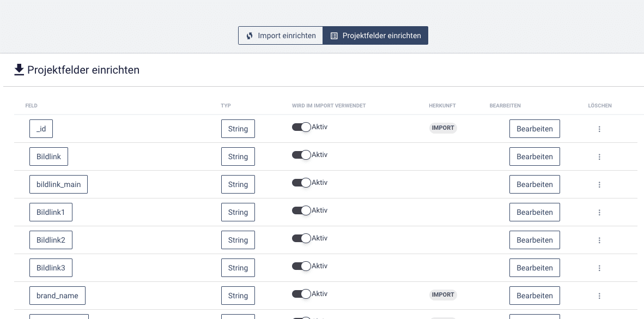Switch to Import einrichten tab
644x319 pixels.
[x=281, y=35]
